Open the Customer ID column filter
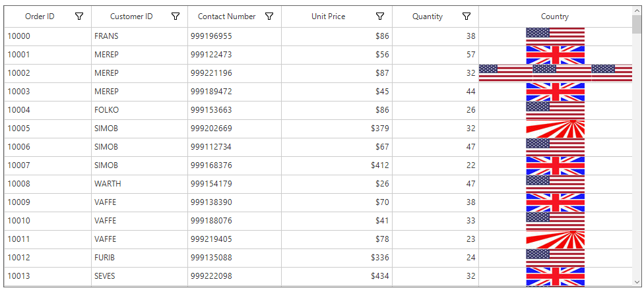Viewport: 644px width, 290px height. (176, 16)
